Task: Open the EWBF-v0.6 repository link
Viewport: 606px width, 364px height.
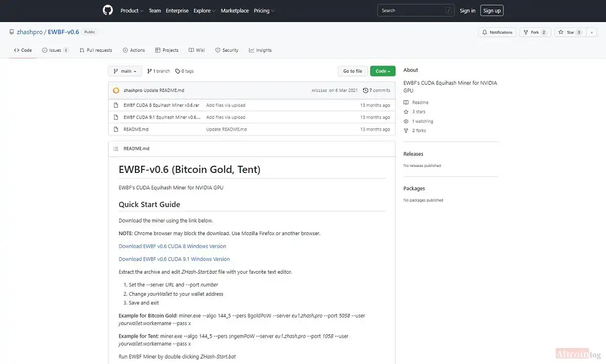Action: click(63, 32)
